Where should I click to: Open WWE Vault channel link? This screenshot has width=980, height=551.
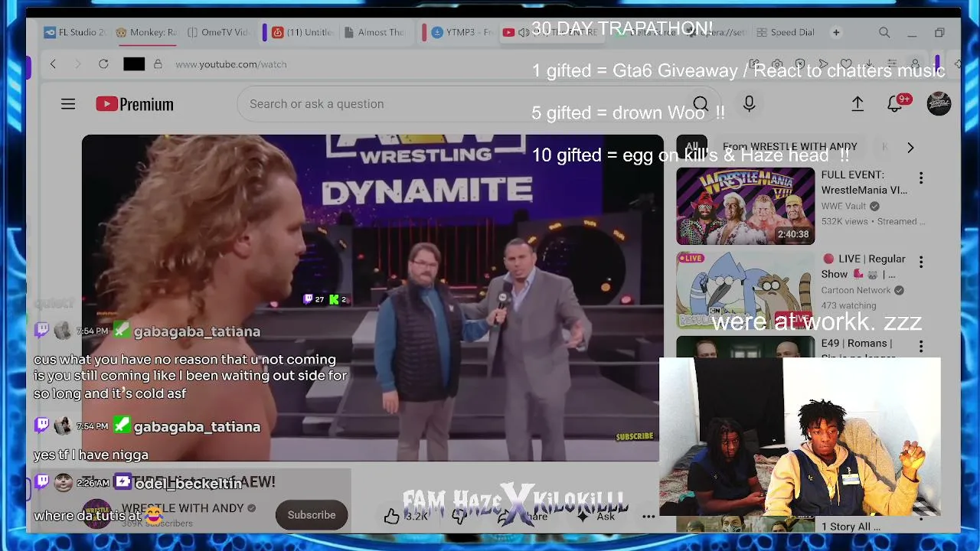click(x=844, y=206)
